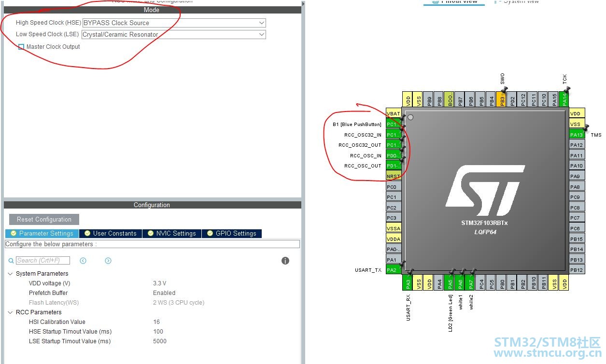Select the Flash Latency(WS) row label

(54, 303)
